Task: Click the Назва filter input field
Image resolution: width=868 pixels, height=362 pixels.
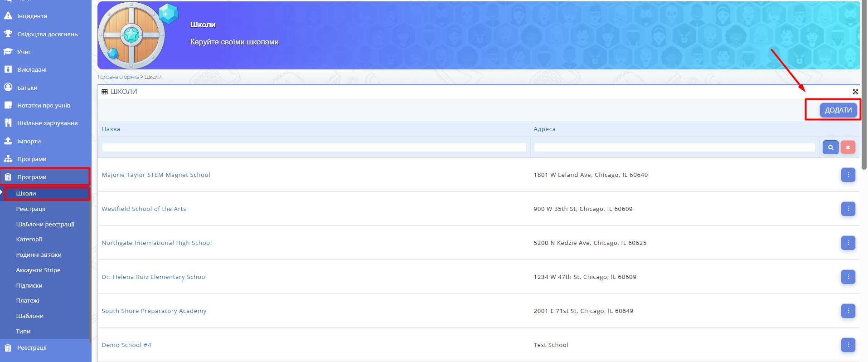Action: [314, 147]
